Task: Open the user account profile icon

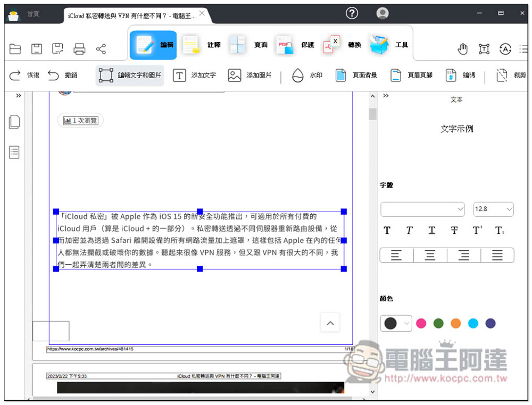Action: 383,13
